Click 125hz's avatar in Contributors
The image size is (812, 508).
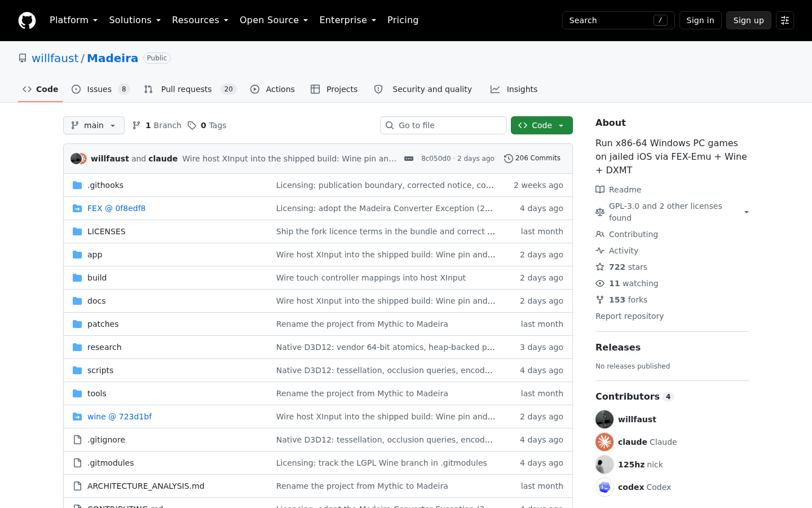604,465
